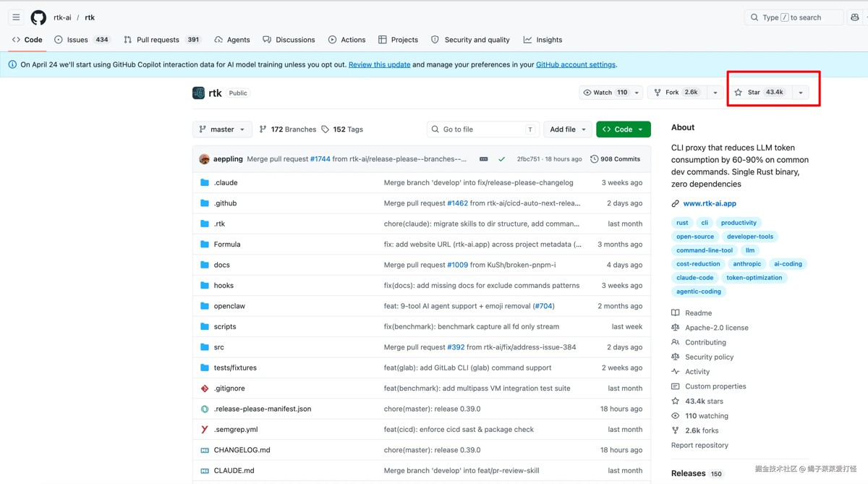868x484 pixels.
Task: Open the Contributing link in About
Action: (705, 343)
